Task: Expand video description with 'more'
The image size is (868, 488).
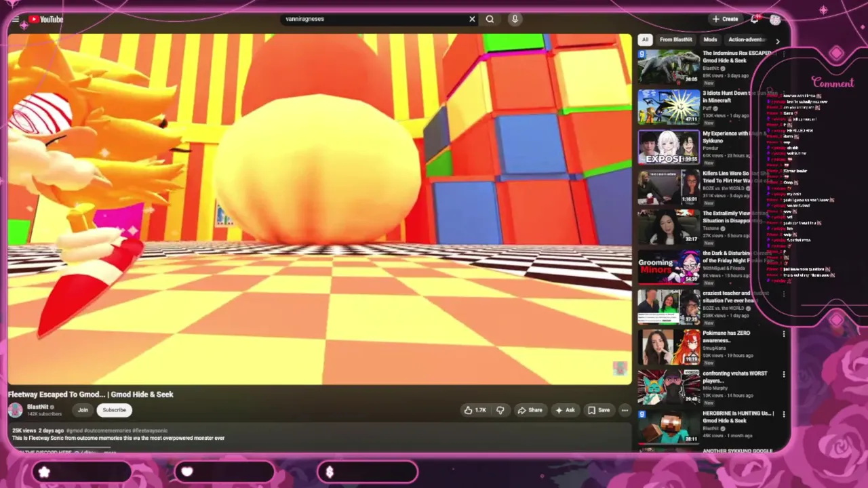Action: point(109,452)
